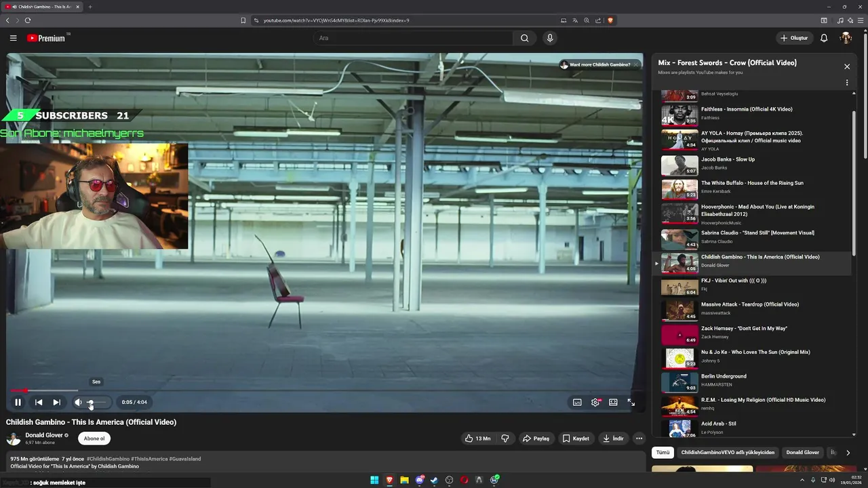The width and height of the screenshot is (868, 488).
Task: Open the YouTube hamburger guide menu
Action: coord(13,38)
